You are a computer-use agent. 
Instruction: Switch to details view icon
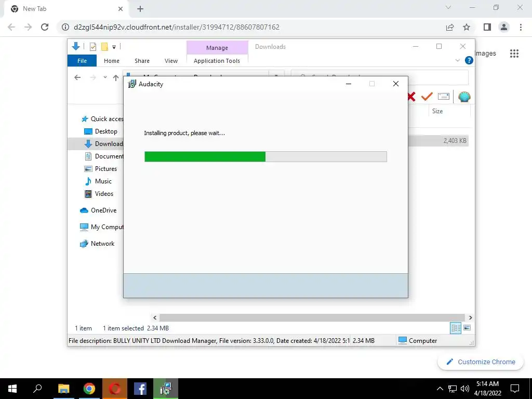click(455, 328)
